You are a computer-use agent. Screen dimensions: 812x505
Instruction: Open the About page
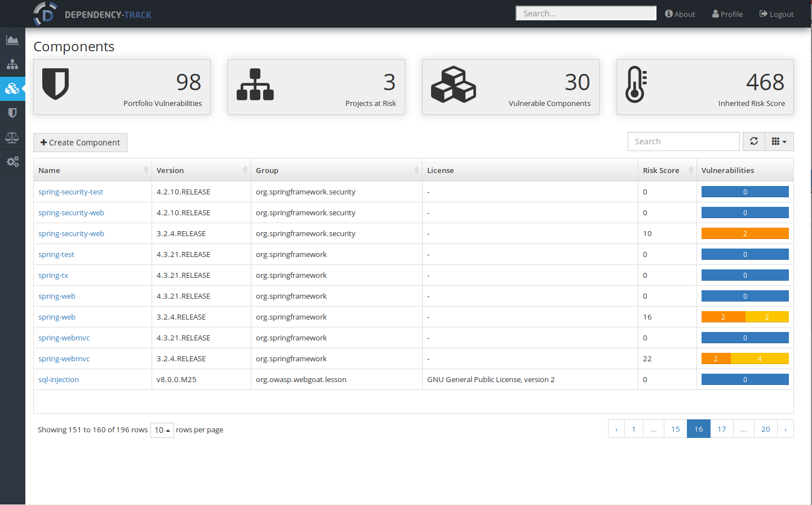680,14
